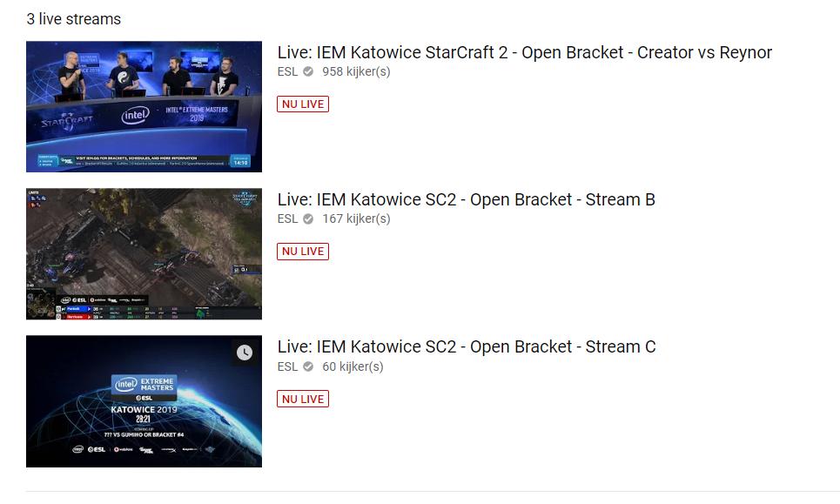Click the '167 kijker(s)' viewer count
Screen dimensions: 840x504
[356, 219]
